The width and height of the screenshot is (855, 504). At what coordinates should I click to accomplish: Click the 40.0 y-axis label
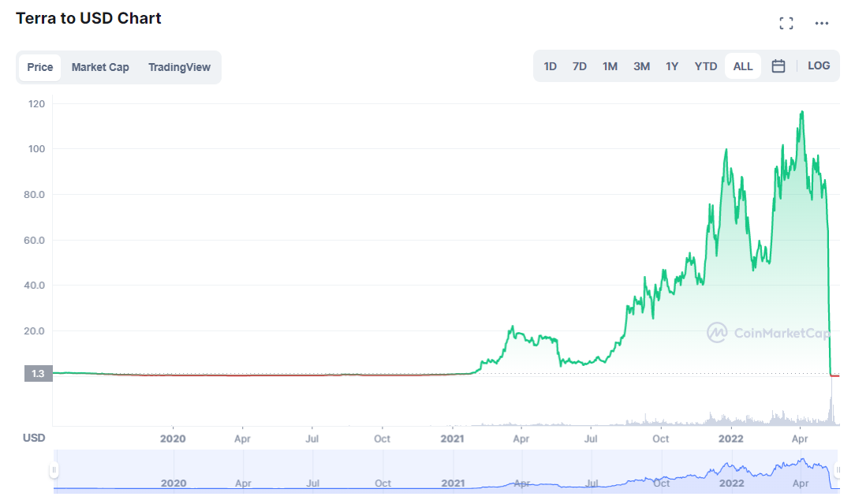(x=35, y=286)
